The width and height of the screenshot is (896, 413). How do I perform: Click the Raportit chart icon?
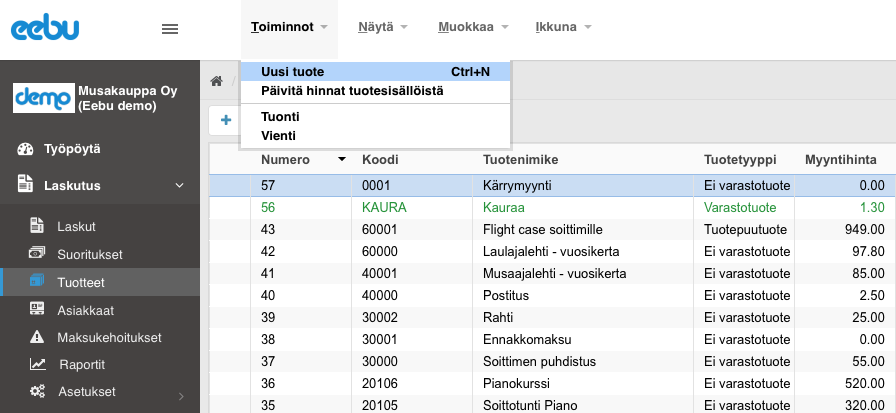pyautogui.click(x=38, y=364)
